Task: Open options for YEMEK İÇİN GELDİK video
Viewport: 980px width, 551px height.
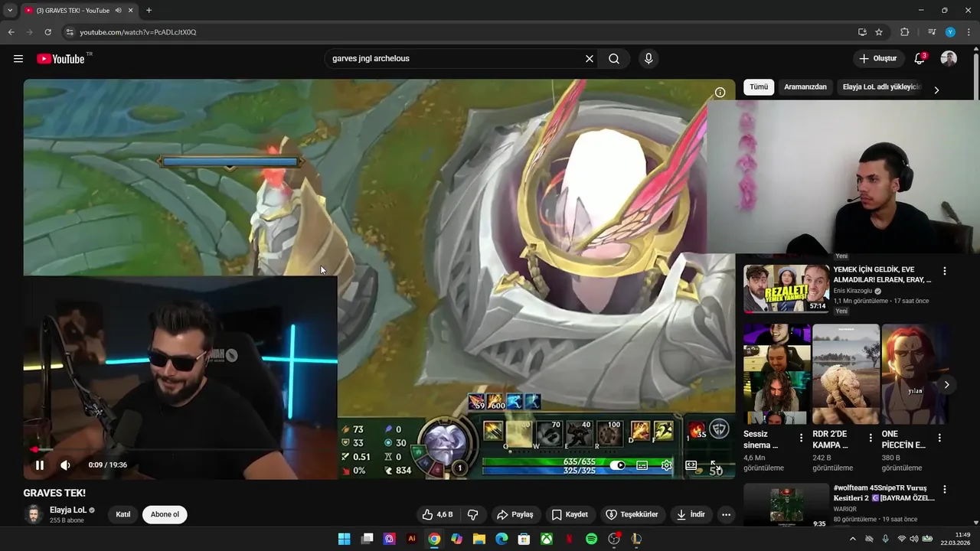Action: click(x=945, y=271)
